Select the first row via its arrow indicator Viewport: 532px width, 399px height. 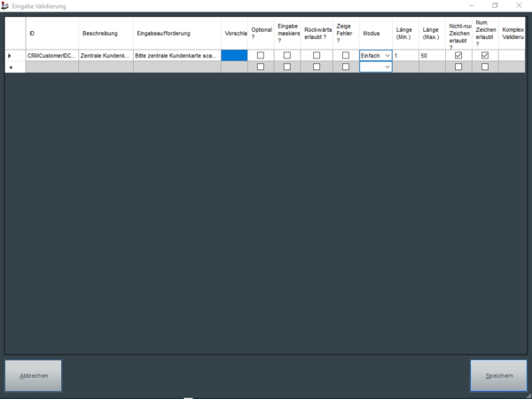click(10, 56)
